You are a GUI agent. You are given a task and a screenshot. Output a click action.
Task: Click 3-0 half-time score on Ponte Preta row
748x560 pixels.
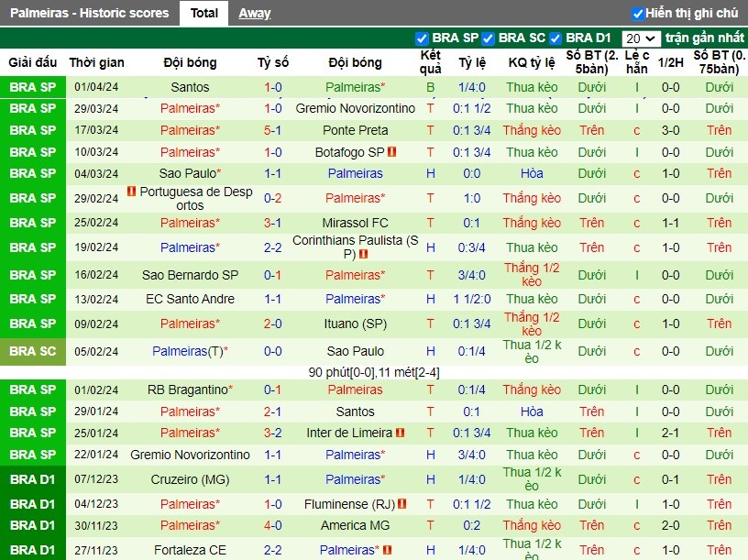[x=670, y=130]
